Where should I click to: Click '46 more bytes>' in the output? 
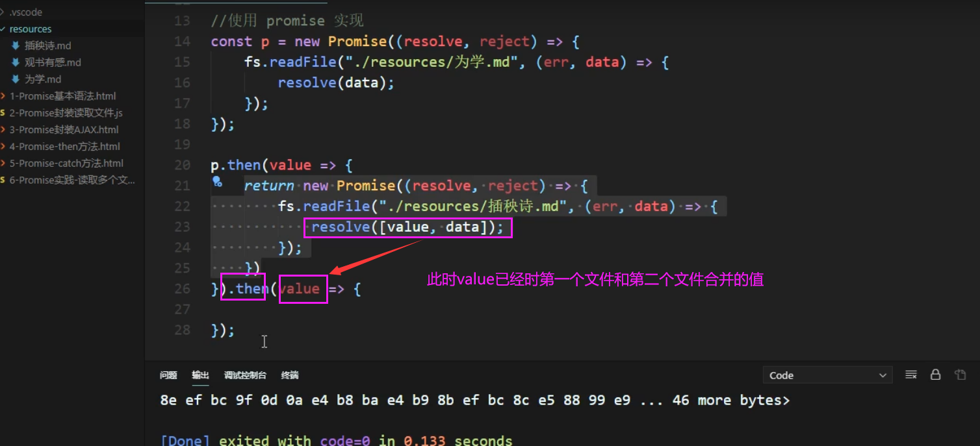[731, 401]
